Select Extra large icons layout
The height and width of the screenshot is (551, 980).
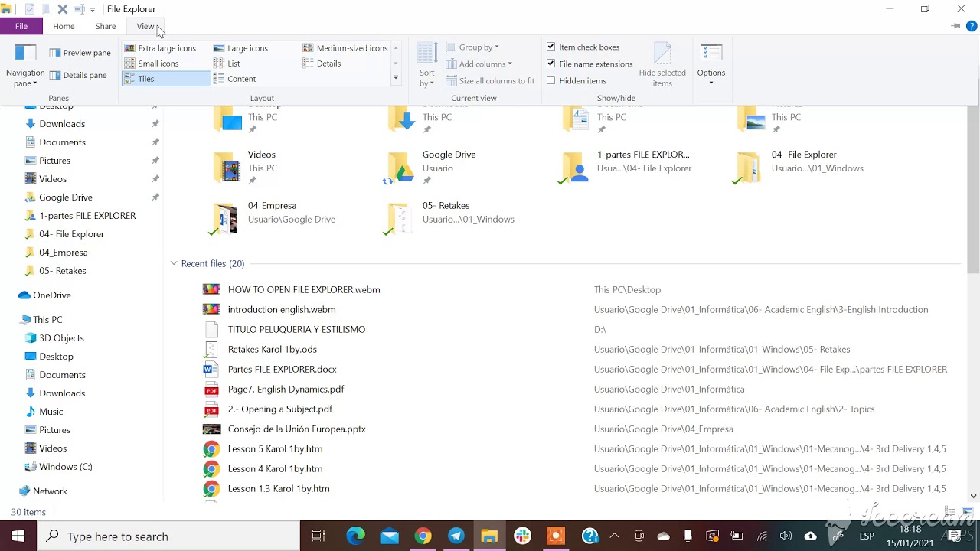(160, 48)
